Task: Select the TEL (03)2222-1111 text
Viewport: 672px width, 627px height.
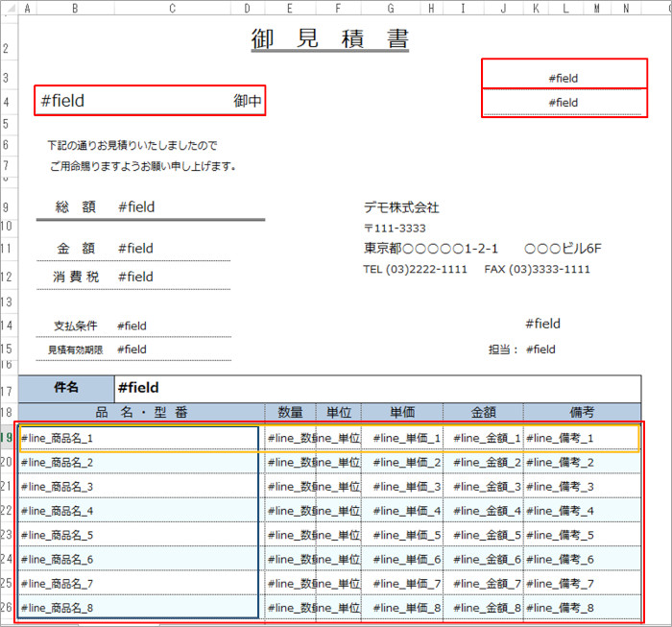Action: coord(415,269)
